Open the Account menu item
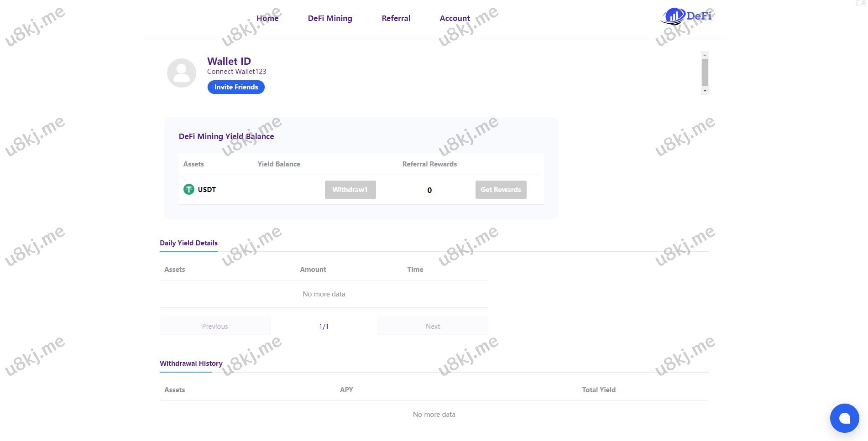The image size is (868, 441). click(454, 18)
